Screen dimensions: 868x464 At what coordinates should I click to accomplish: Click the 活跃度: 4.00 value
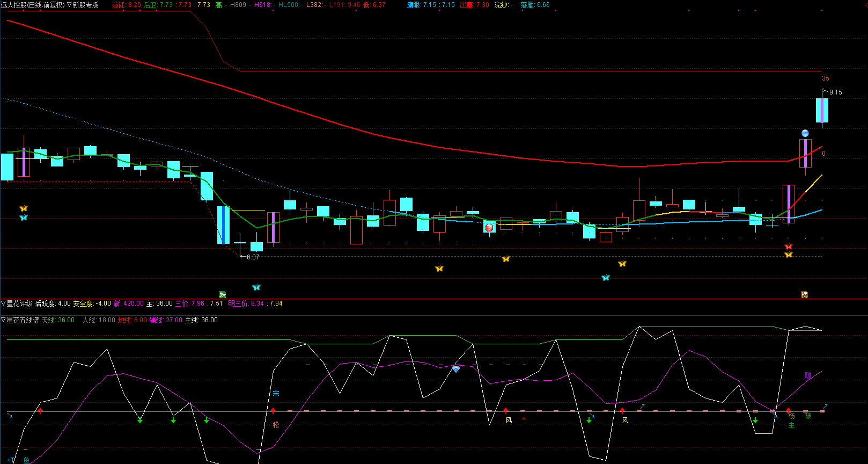pos(53,303)
